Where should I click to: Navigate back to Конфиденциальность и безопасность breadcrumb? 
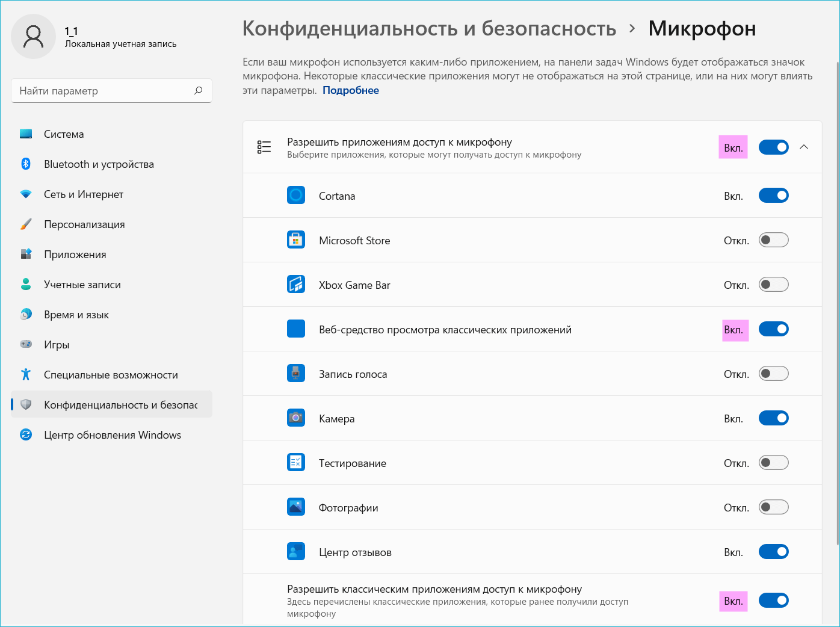tap(429, 28)
